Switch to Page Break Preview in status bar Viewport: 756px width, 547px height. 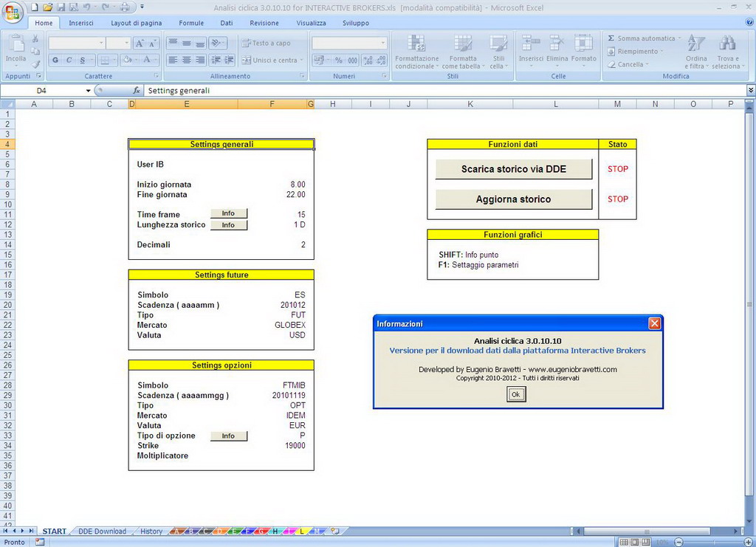point(645,542)
